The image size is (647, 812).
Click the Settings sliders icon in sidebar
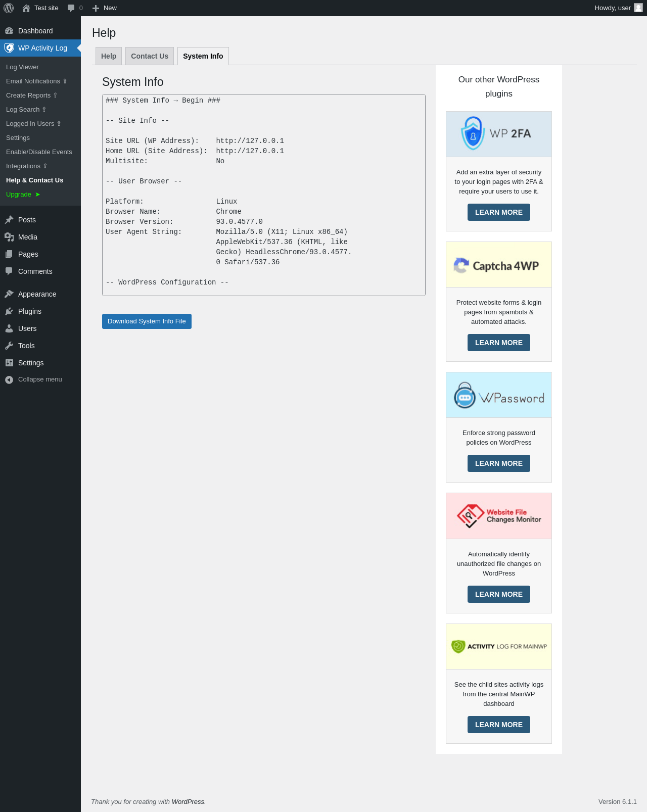tap(9, 363)
